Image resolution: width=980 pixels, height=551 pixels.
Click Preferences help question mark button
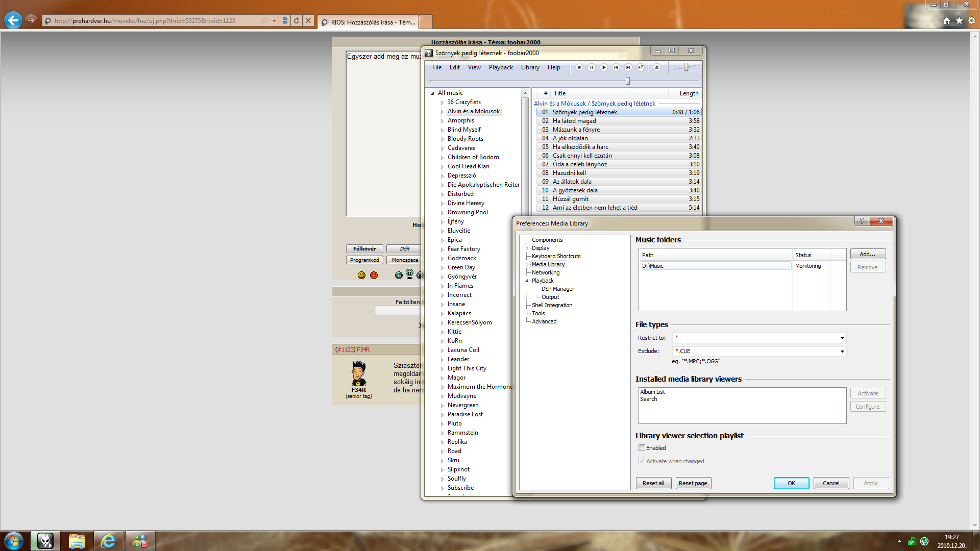coord(862,221)
